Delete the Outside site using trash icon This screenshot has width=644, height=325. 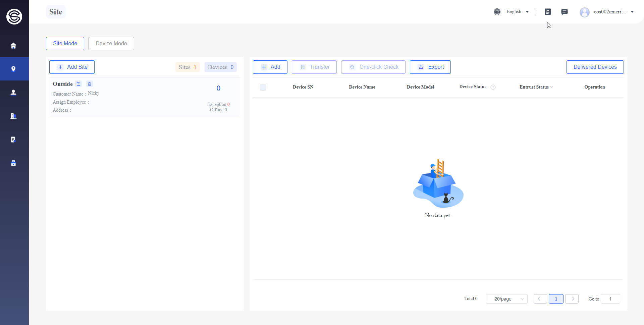click(x=90, y=84)
